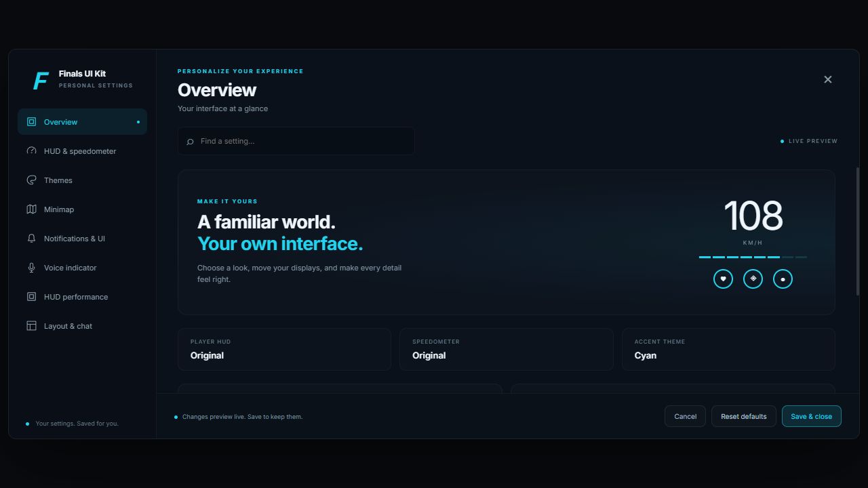Click the heart health icon in preview
The width and height of the screenshot is (868, 488).
723,279
